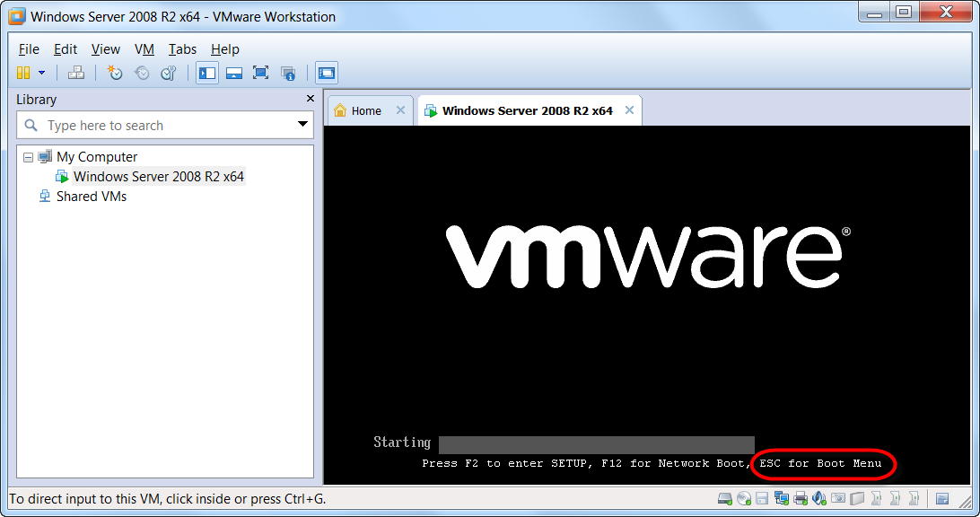Toggle the thumbnail bar view
Viewport: 980px width, 517px height.
(233, 73)
